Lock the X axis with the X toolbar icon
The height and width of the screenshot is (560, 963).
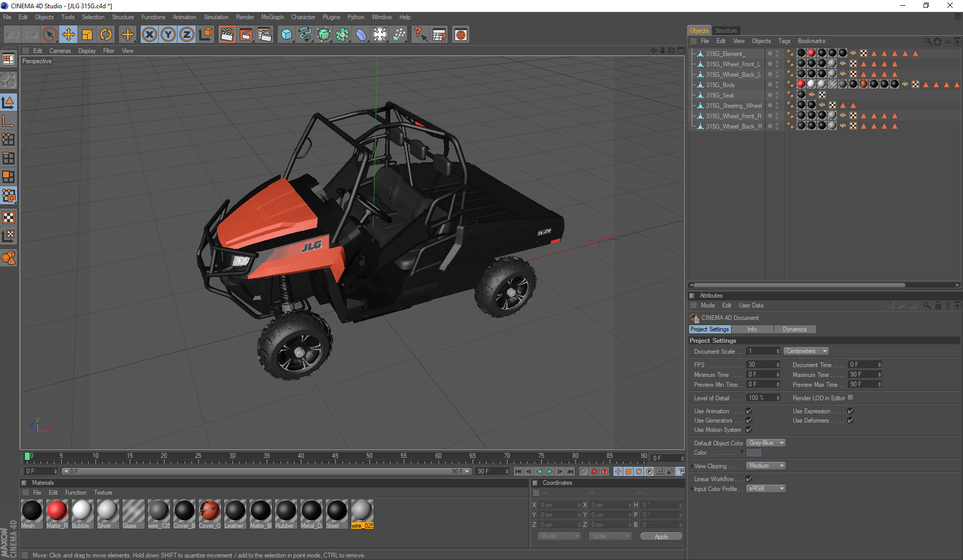(x=149, y=34)
